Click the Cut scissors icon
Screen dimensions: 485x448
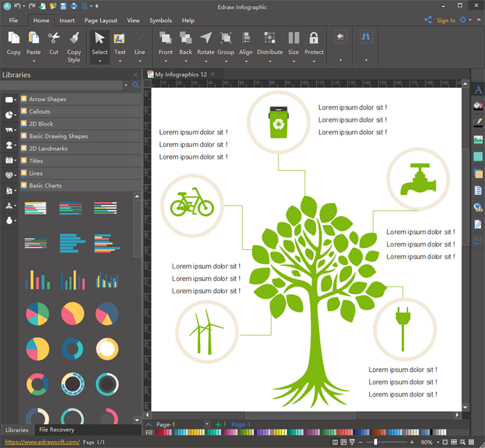(54, 39)
